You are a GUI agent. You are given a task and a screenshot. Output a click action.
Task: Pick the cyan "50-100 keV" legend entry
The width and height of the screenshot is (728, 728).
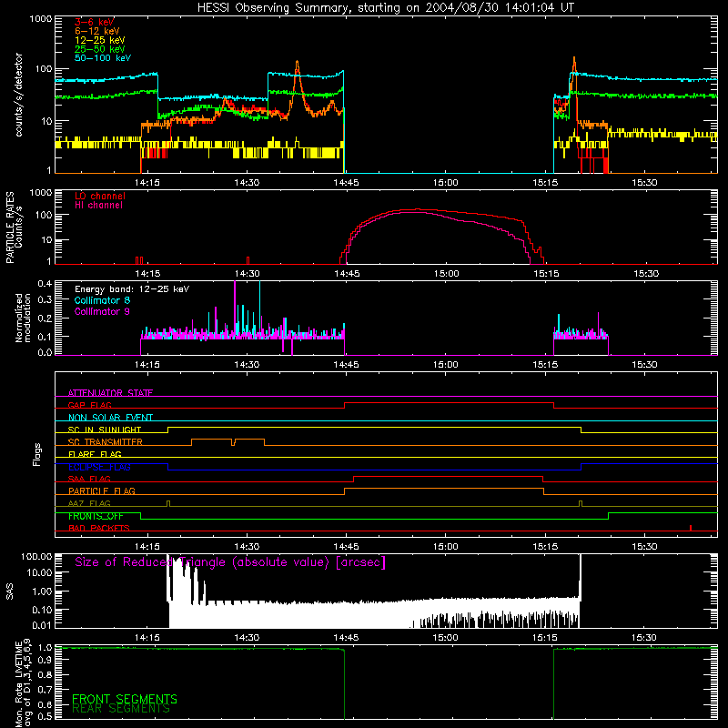[x=103, y=58]
